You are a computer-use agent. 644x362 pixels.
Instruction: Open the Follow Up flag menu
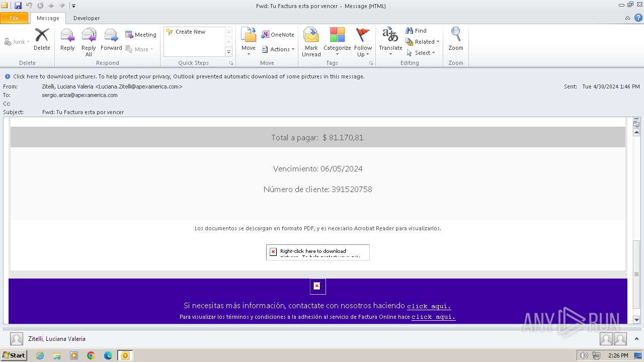(x=363, y=42)
